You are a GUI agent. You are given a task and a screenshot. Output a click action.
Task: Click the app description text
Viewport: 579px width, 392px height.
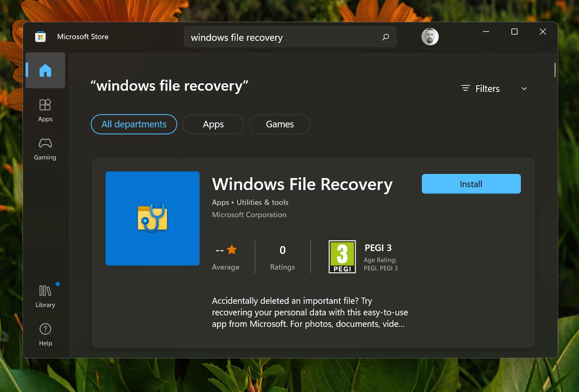310,312
